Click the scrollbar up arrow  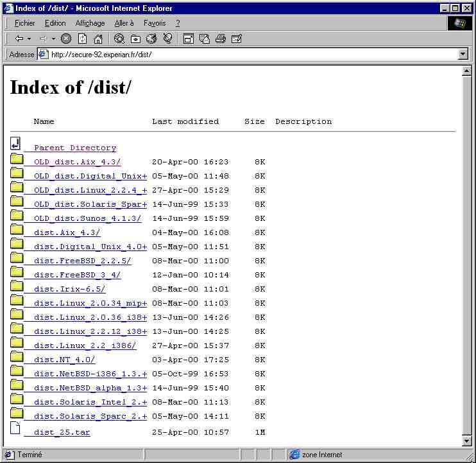pos(466,71)
